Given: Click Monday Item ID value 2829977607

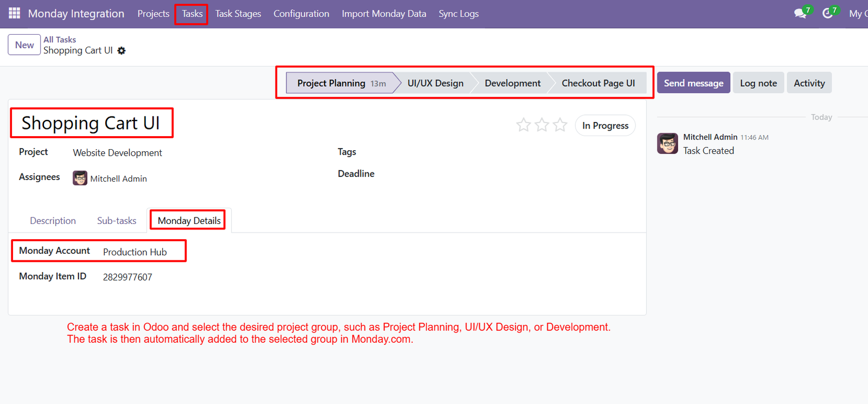Looking at the screenshot, I should pyautogui.click(x=127, y=277).
